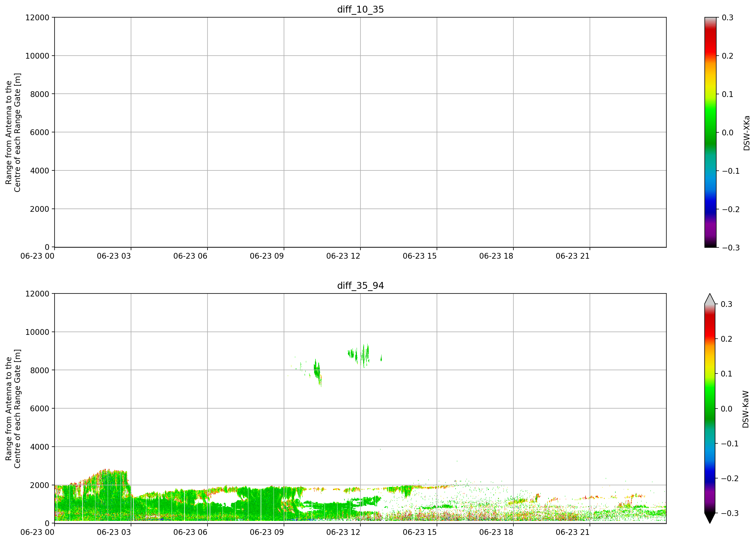Click the −0.1 tick on DSW-XKa colorbar
The width and height of the screenshot is (756, 542).
(x=731, y=171)
